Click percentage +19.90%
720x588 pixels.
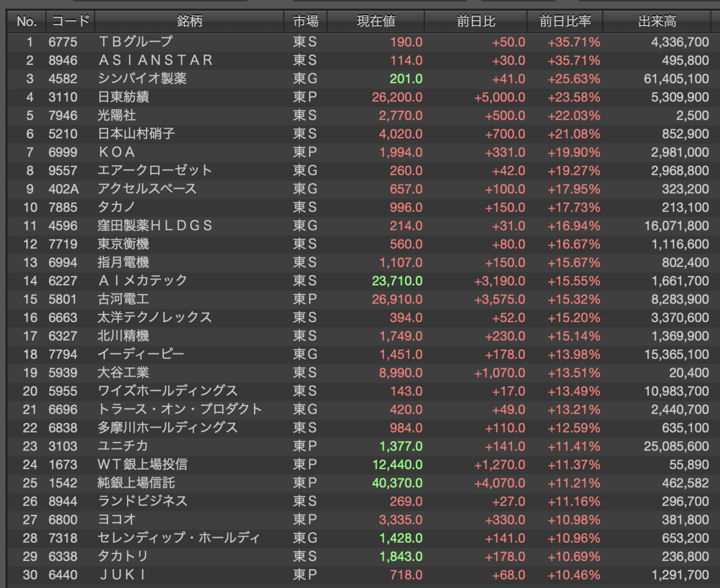pyautogui.click(x=573, y=152)
